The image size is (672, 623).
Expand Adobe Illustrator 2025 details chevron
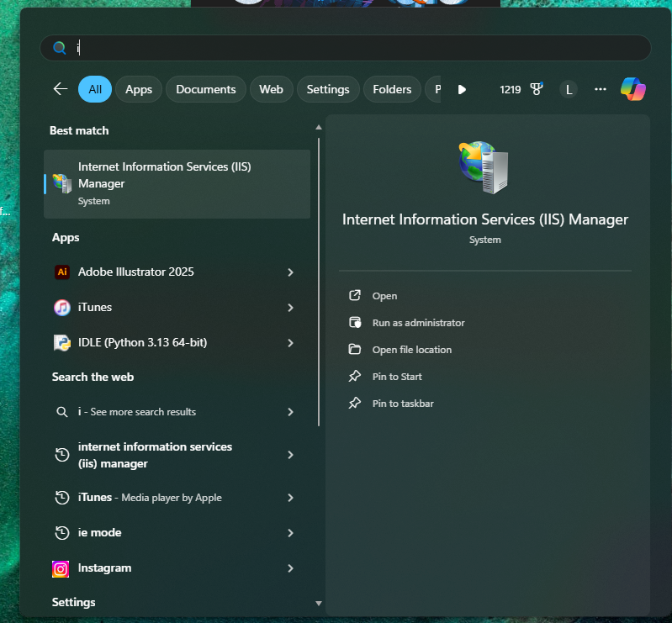[290, 272]
